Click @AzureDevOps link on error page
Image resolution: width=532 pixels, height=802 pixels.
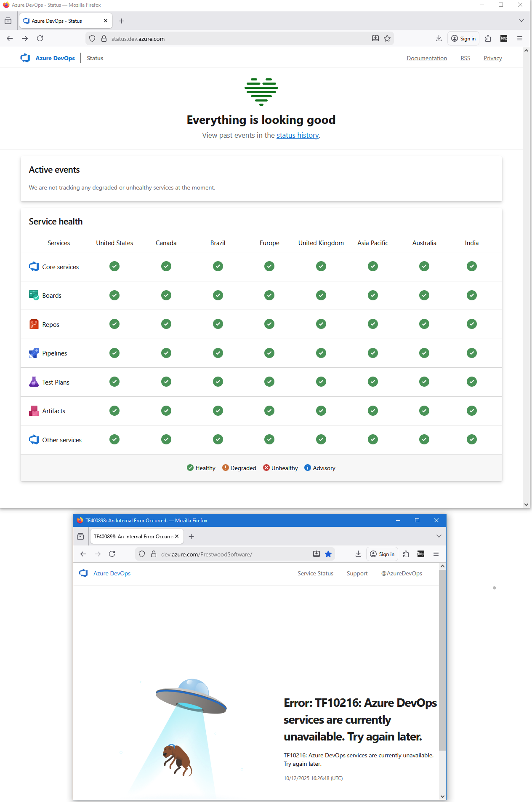[402, 573]
